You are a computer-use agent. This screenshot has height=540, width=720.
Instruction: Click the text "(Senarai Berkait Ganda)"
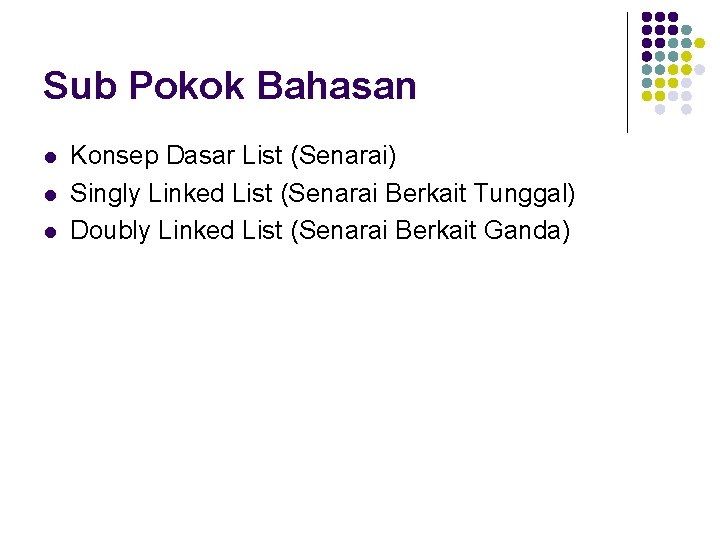[430, 231]
